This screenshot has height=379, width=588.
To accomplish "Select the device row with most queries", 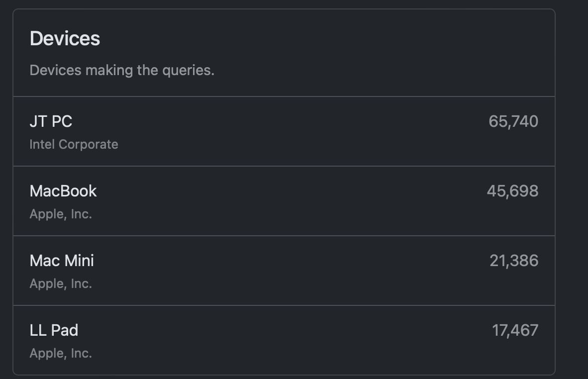I will point(284,132).
